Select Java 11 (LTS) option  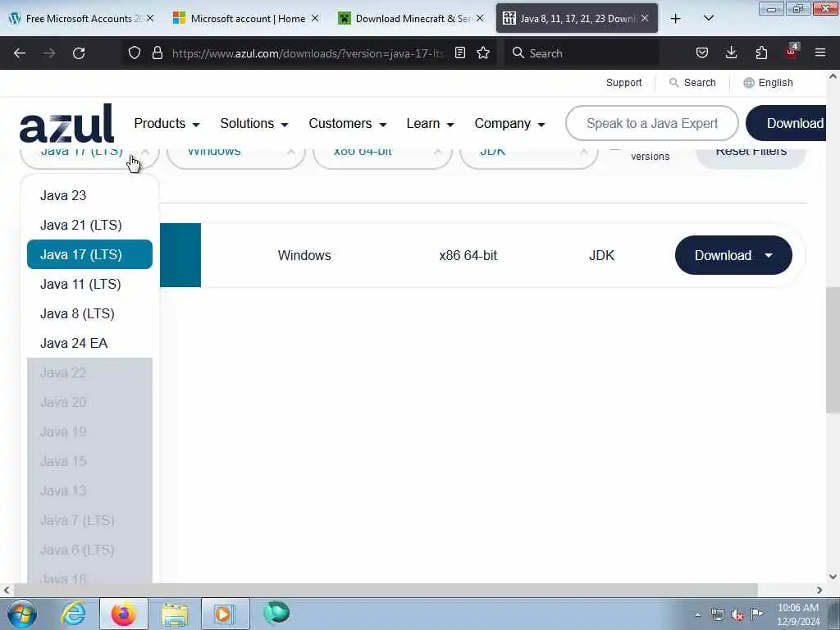(89, 284)
